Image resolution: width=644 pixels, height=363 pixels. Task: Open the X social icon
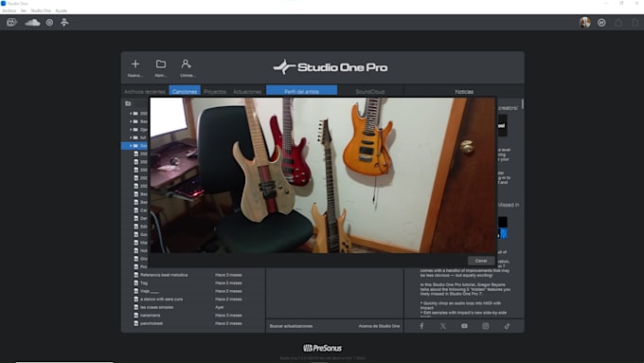tap(443, 326)
